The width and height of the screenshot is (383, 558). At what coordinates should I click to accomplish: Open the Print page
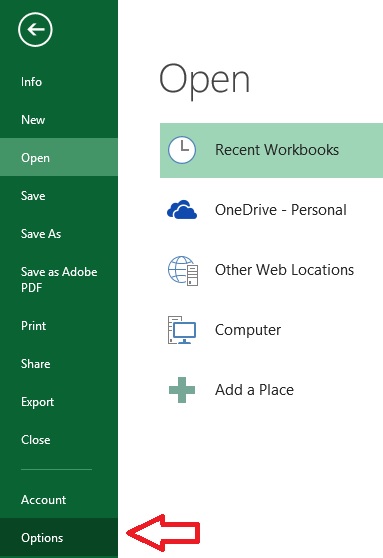(x=33, y=326)
